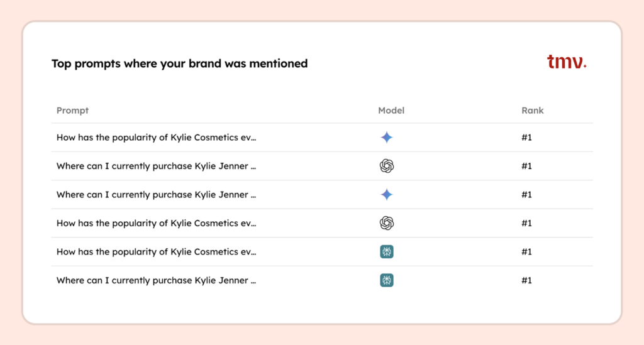This screenshot has height=345, width=644.
Task: Click the Gemini icon in the first row
Action: pyautogui.click(x=386, y=138)
